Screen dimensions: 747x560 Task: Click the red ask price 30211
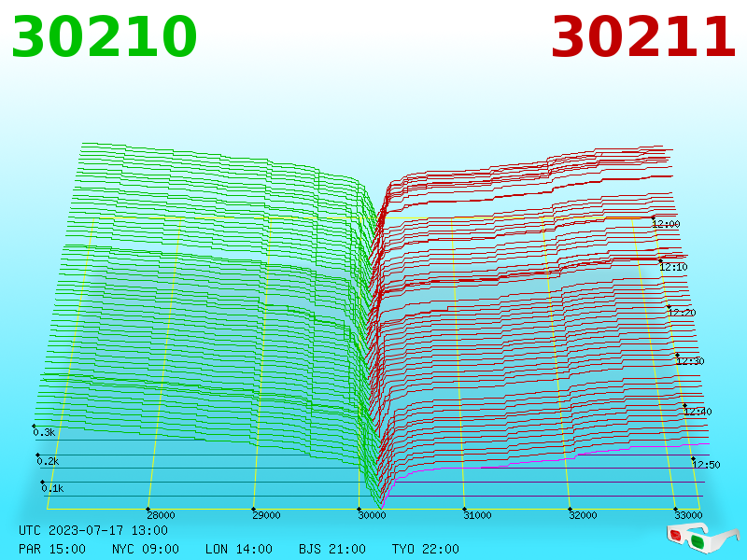point(643,36)
